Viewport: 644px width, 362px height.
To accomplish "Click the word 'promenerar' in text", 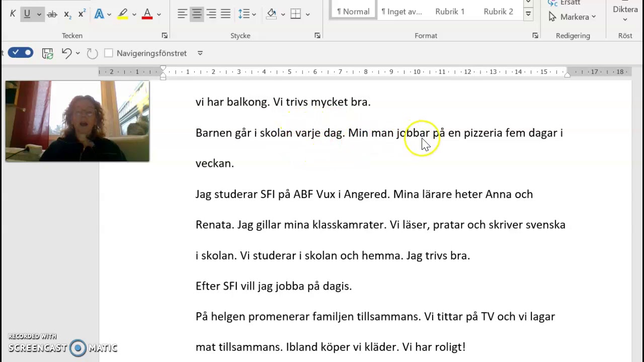I will (279, 317).
